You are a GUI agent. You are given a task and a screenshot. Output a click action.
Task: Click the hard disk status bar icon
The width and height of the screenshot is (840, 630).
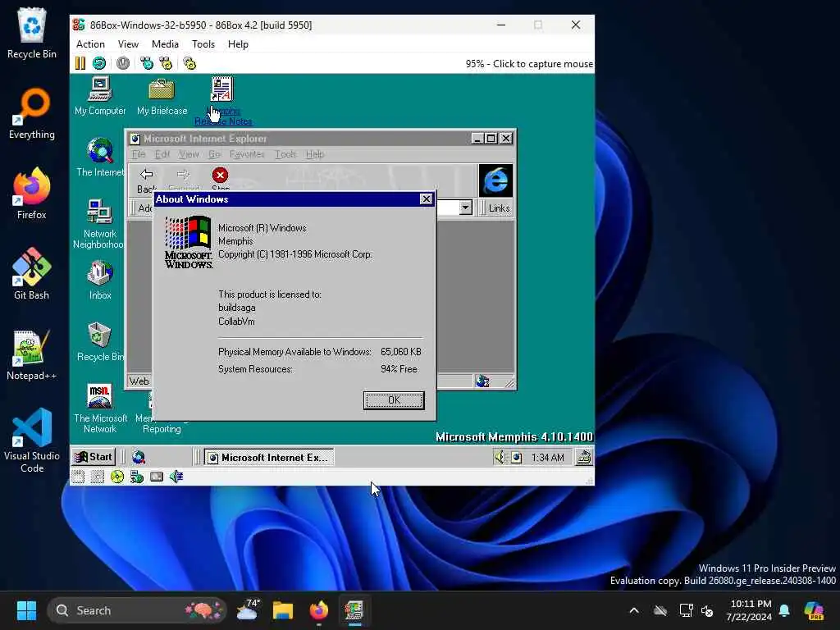tap(157, 477)
